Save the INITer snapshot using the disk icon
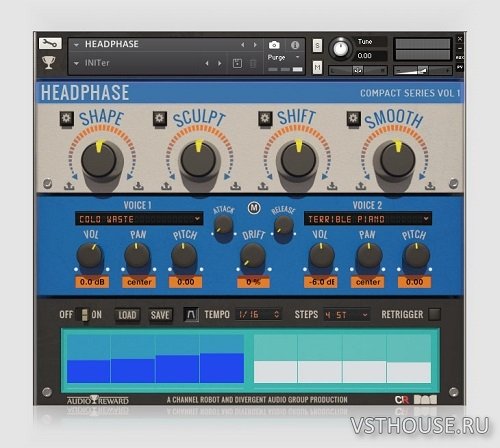Viewport: 500px width, 448px height. pos(237,63)
